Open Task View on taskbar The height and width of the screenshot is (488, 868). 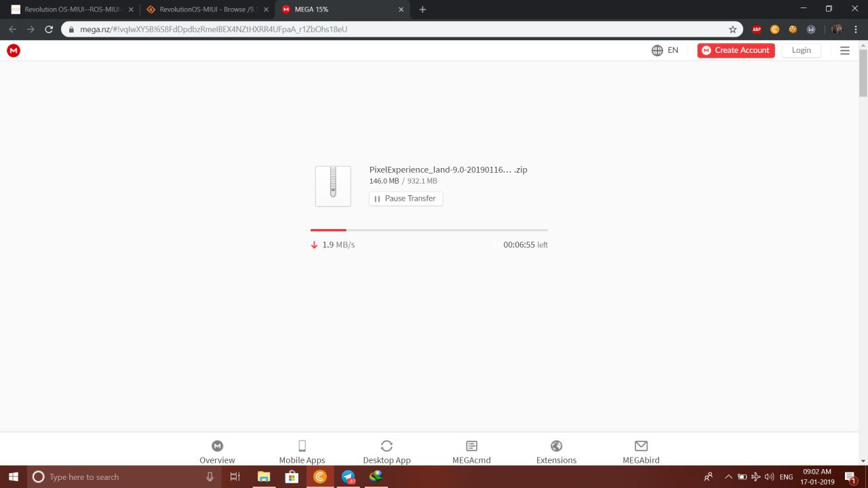point(235,476)
